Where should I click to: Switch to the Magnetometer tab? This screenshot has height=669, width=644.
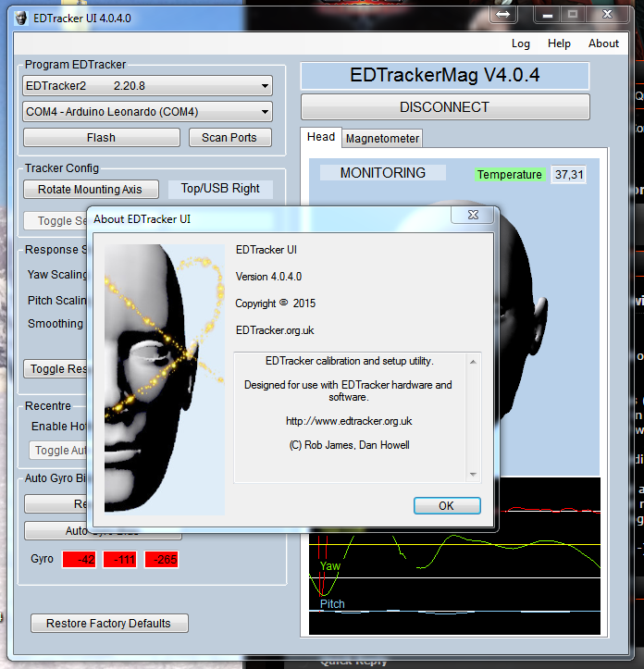[382, 138]
